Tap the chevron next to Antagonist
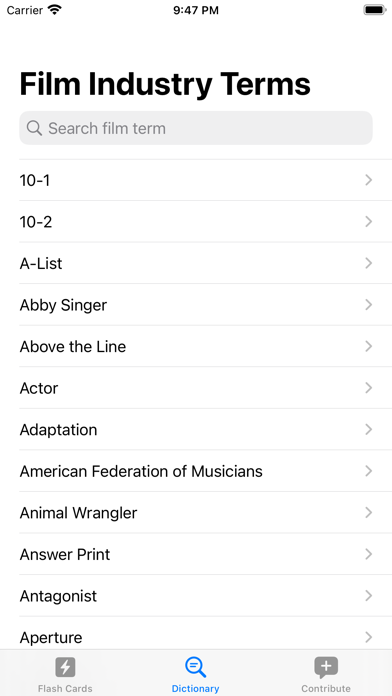This screenshot has height=696, width=392. (368, 596)
